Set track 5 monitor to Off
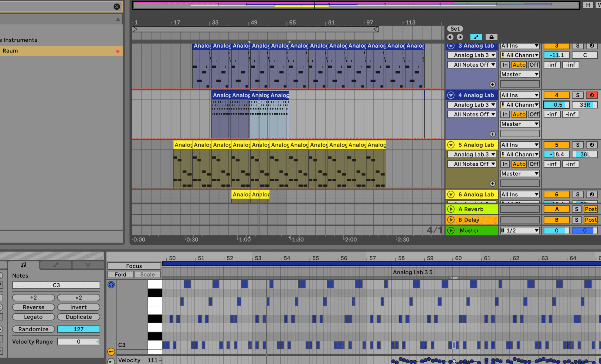601x364 pixels. tap(534, 164)
